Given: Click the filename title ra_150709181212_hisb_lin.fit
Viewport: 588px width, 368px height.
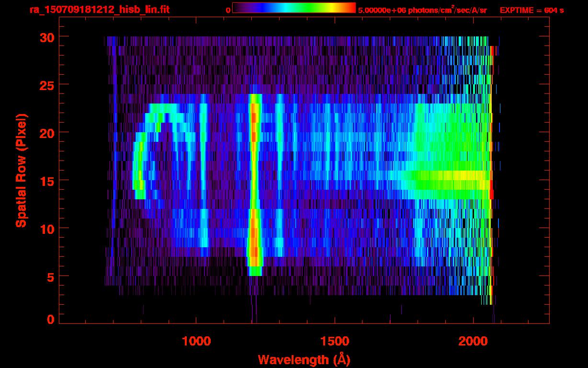Looking at the screenshot, I should tap(99, 10).
